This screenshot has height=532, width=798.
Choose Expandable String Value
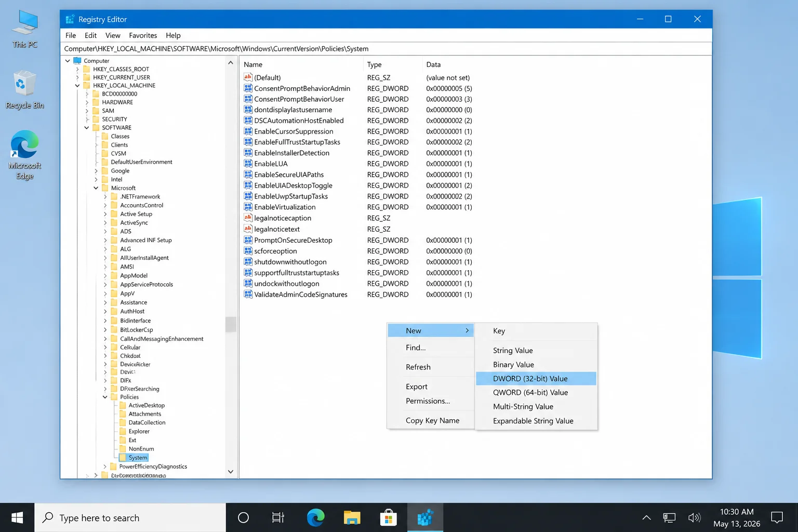tap(536, 421)
